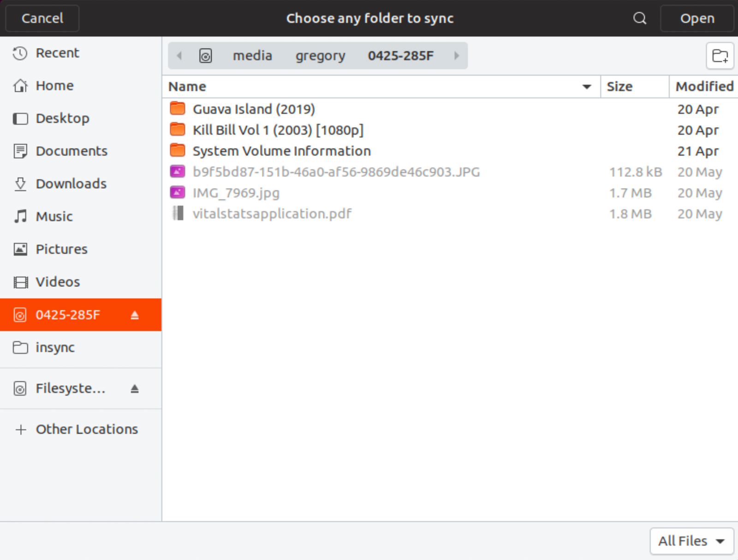The height and width of the screenshot is (560, 738).
Task: Click the System Volume Information folder icon
Action: 178,151
